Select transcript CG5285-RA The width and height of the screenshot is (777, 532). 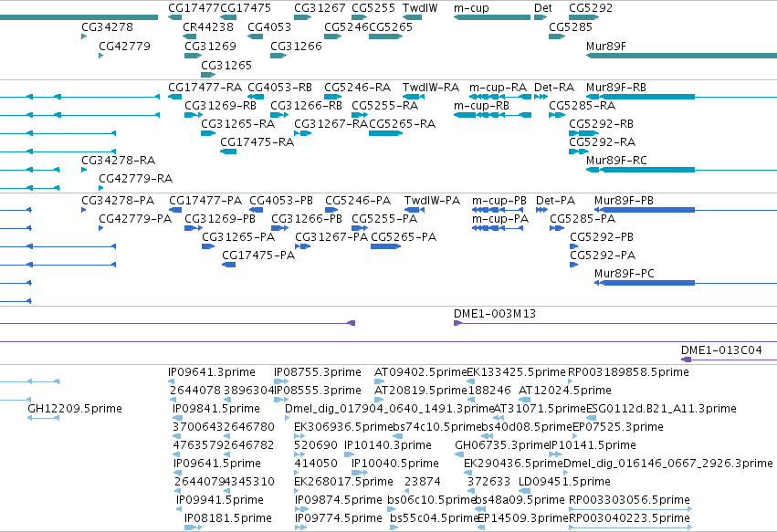click(x=583, y=106)
